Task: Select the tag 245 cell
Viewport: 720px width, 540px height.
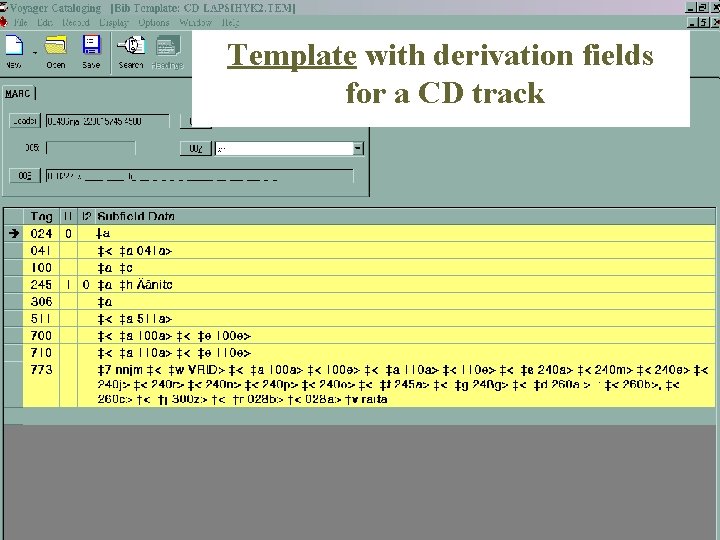Action: pos(41,285)
